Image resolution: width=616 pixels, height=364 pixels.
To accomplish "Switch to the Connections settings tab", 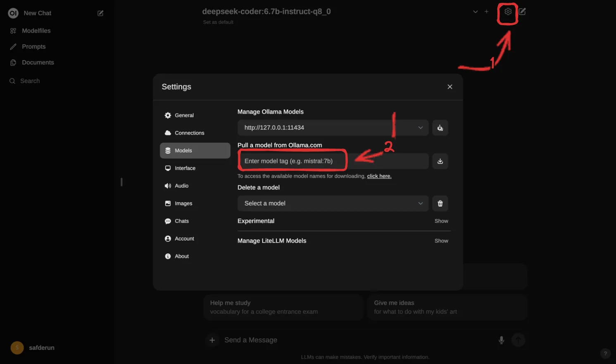I will click(195, 133).
